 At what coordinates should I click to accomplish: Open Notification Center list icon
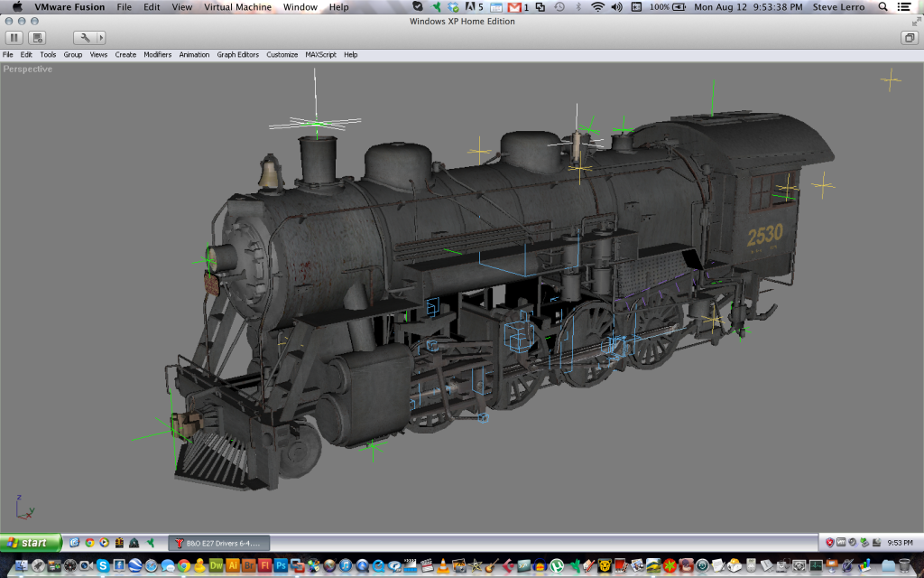tap(904, 7)
